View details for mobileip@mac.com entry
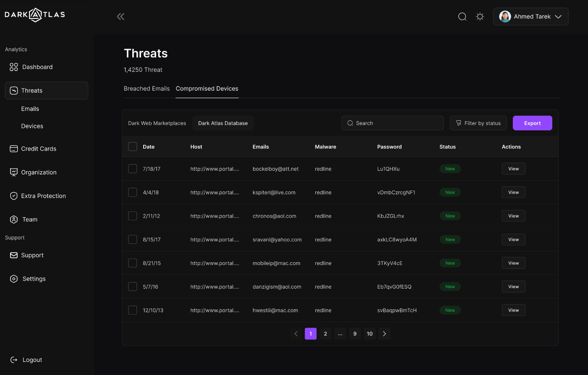 click(513, 263)
